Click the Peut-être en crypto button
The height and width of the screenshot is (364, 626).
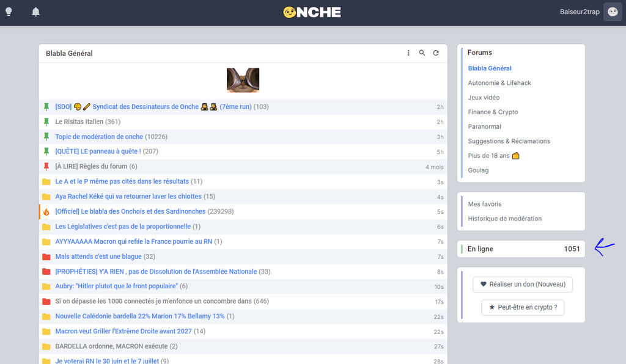point(523,308)
